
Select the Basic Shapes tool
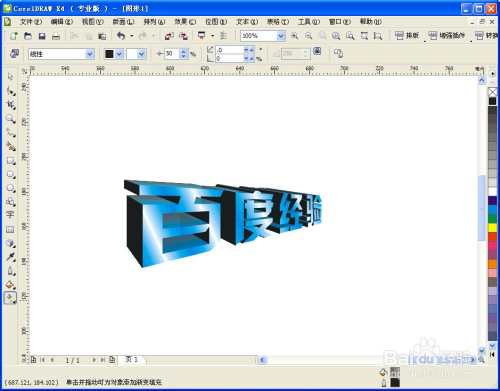[x=10, y=202]
